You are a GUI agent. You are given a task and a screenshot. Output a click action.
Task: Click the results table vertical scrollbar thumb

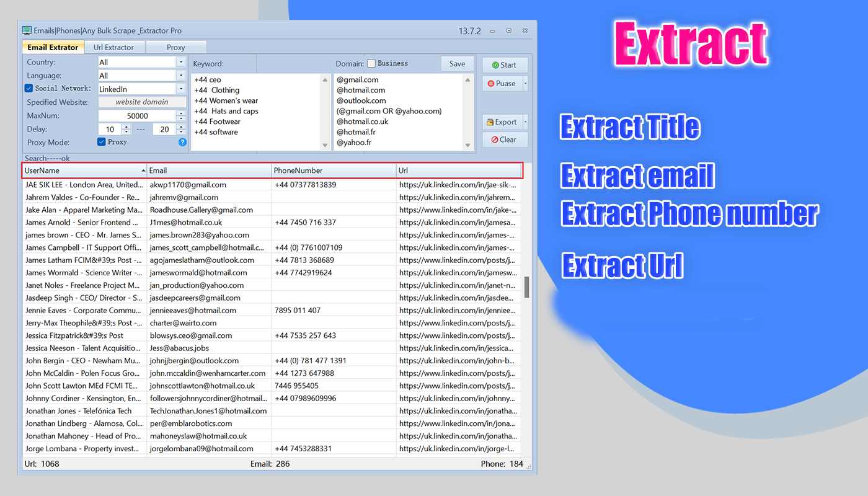pyautogui.click(x=527, y=287)
